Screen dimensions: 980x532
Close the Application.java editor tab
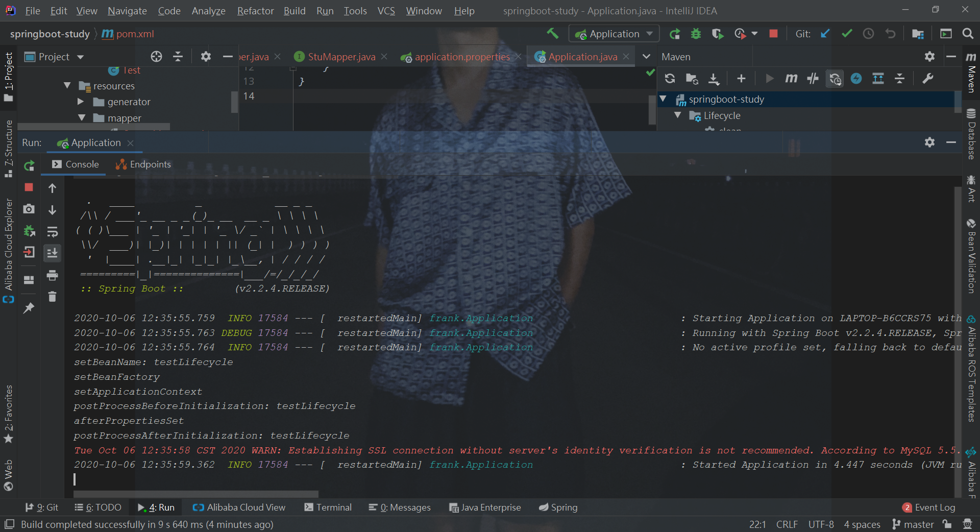tap(626, 57)
